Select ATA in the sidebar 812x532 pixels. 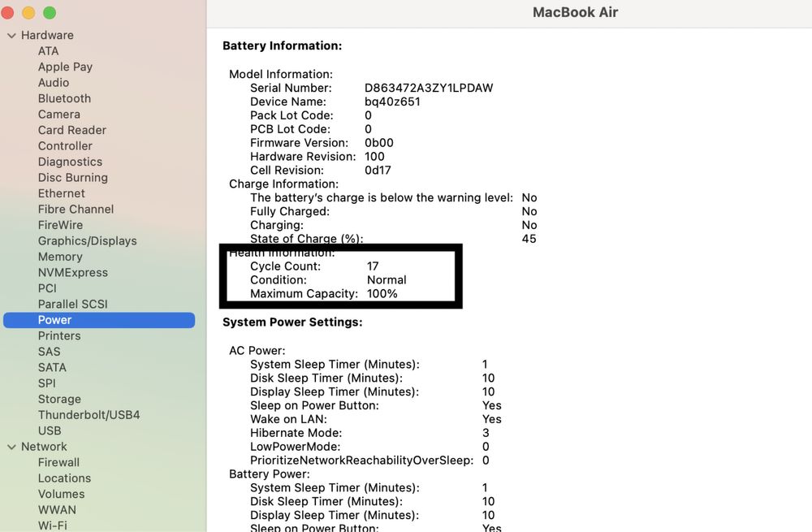pyautogui.click(x=48, y=51)
